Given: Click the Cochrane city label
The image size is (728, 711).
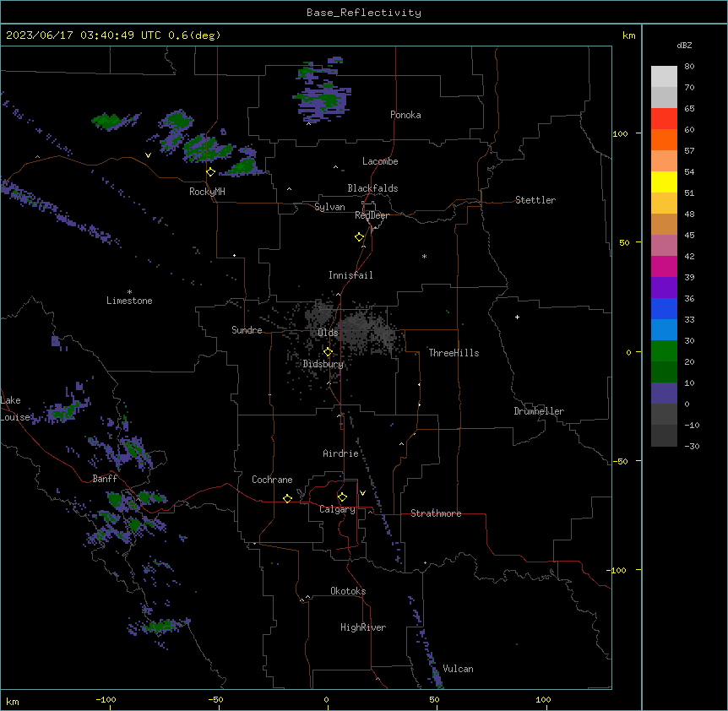Looking at the screenshot, I should coord(272,480).
